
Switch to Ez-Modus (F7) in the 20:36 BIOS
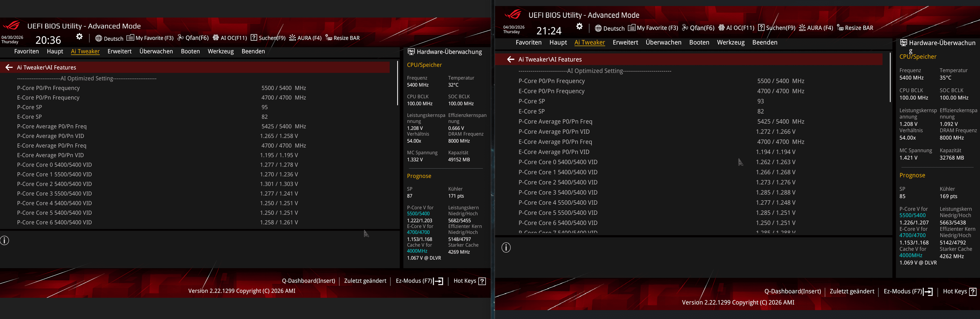419,281
